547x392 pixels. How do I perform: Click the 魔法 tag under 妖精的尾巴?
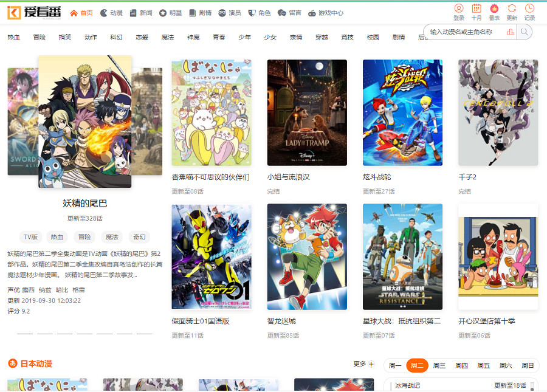[112, 237]
